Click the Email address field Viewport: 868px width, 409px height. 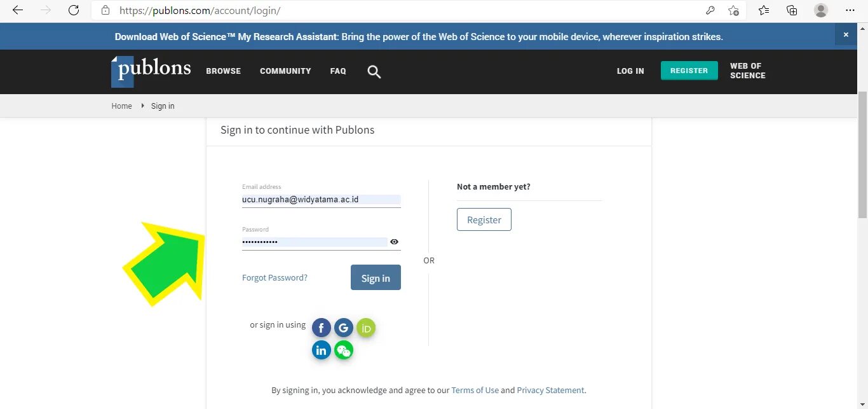tap(321, 200)
